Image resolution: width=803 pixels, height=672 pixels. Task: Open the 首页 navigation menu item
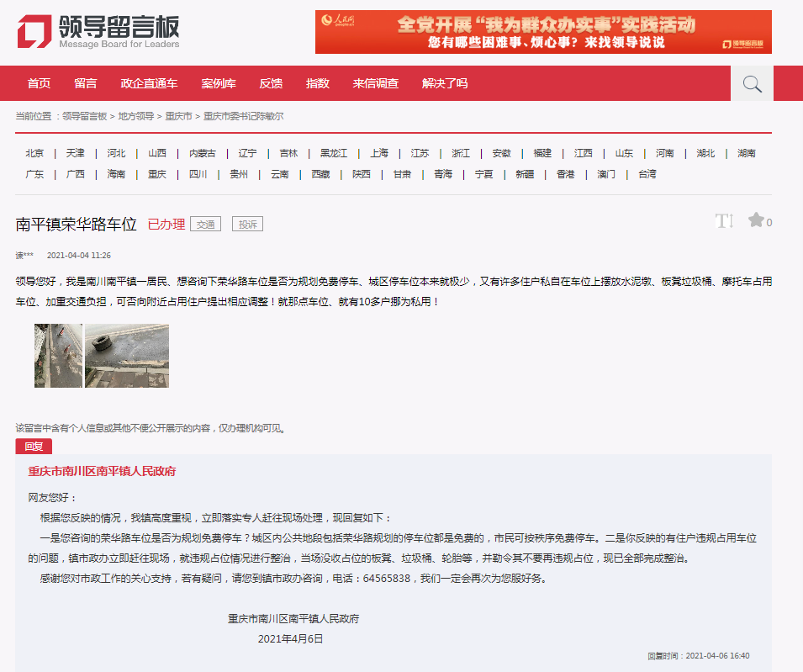tap(39, 83)
